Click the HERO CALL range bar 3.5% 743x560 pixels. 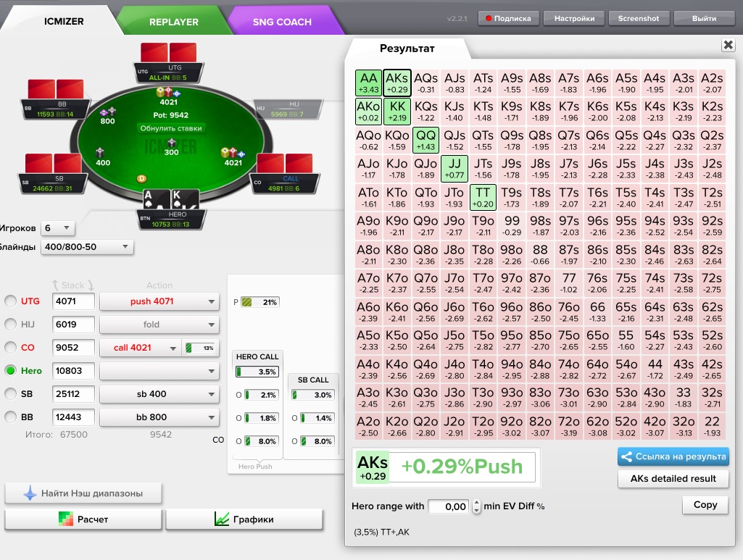[257, 372]
